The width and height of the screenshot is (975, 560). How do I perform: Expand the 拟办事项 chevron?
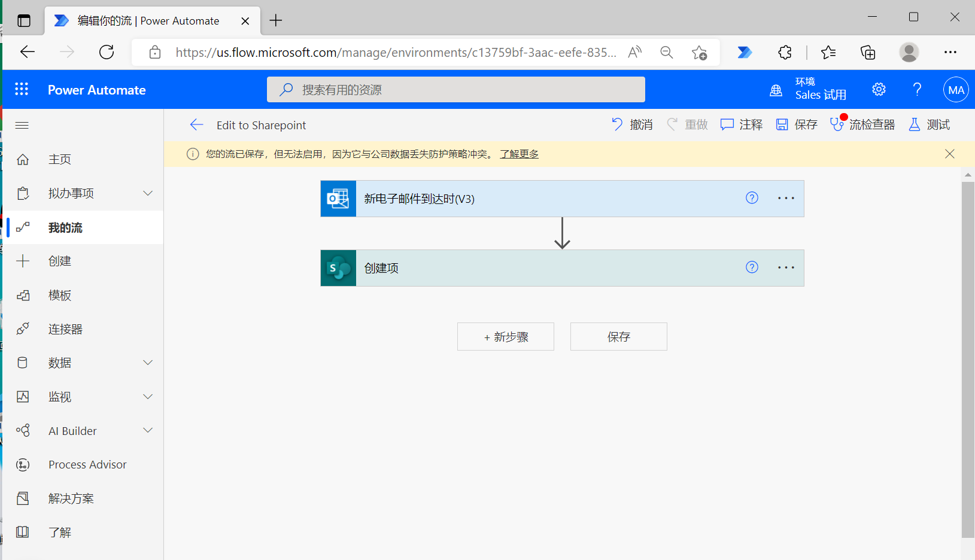point(148,193)
